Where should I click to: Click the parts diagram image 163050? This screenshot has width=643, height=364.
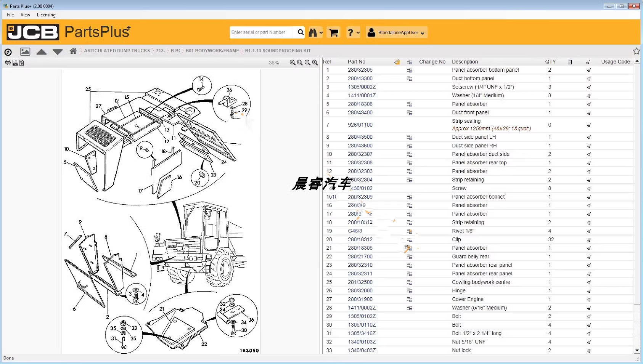[161, 212]
